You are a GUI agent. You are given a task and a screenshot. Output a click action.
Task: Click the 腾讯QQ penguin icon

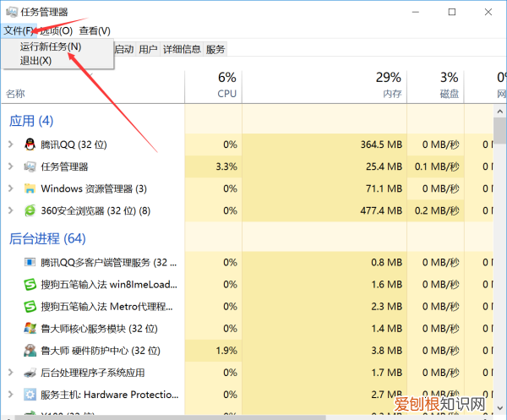pyautogui.click(x=30, y=145)
